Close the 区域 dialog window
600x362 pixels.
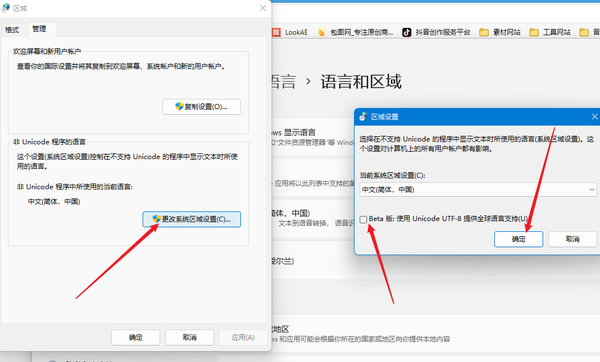[263, 8]
